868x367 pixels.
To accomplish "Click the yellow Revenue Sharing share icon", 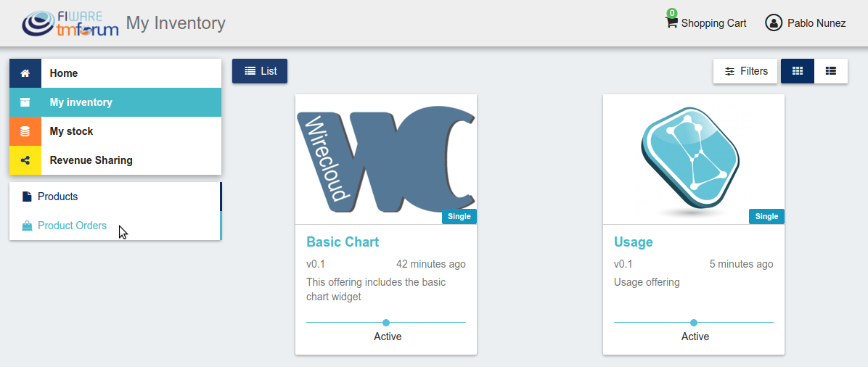I will (25, 160).
